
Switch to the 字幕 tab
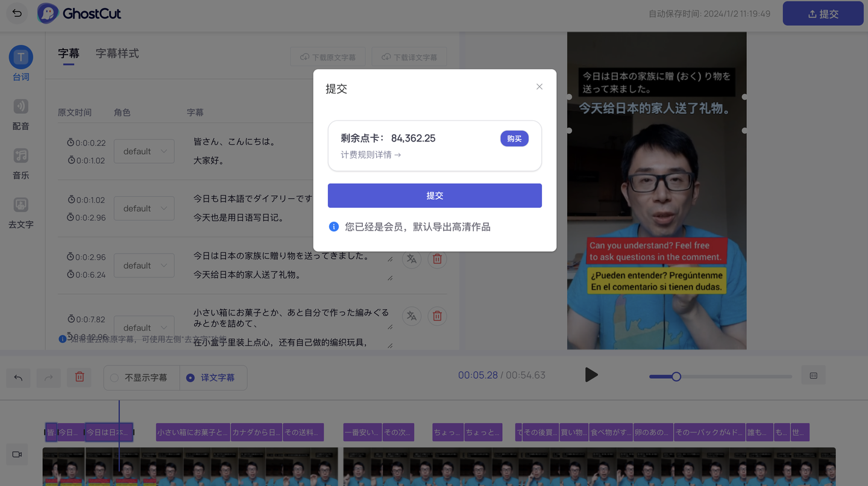coord(69,54)
